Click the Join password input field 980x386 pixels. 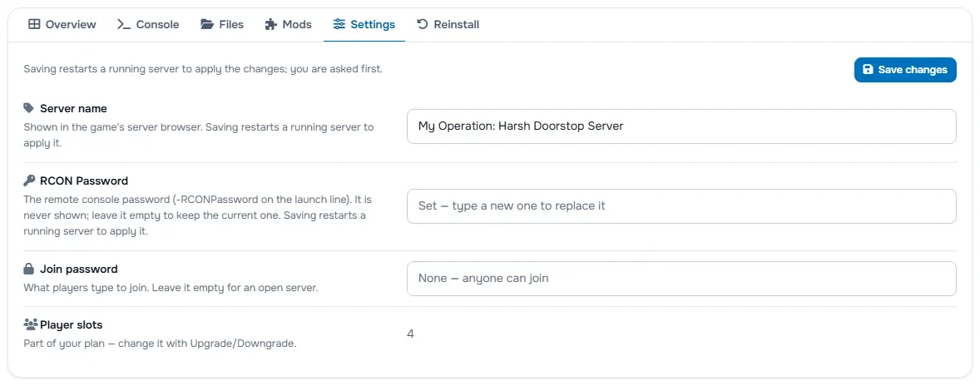click(x=681, y=279)
